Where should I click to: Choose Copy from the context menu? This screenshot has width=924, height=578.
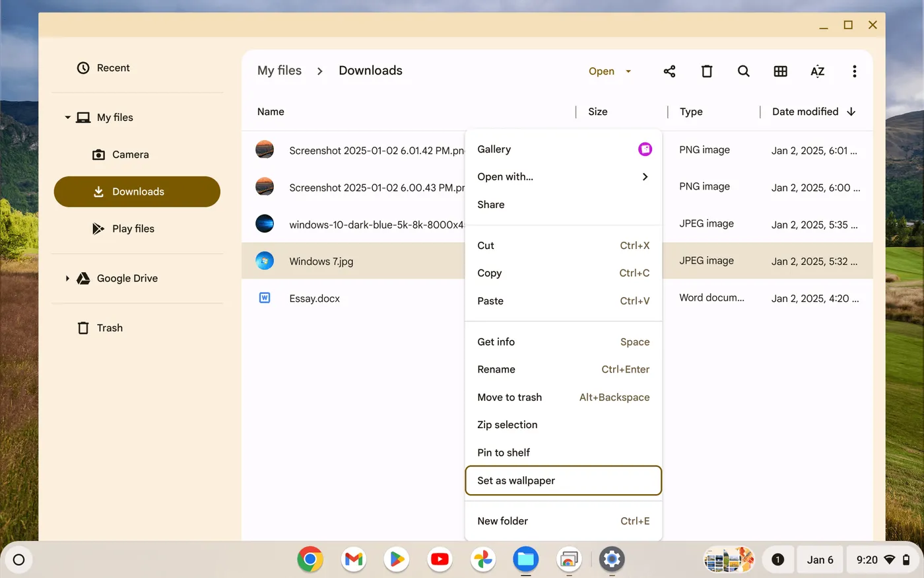coord(564,273)
